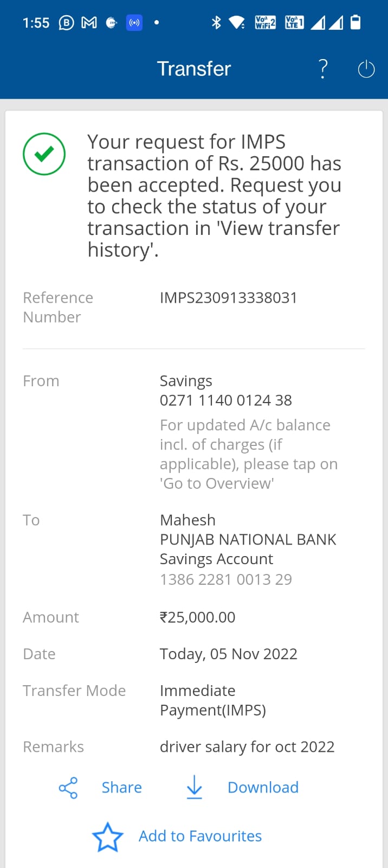The height and width of the screenshot is (868, 388).
Task: Tap the Share text link
Action: tap(122, 788)
